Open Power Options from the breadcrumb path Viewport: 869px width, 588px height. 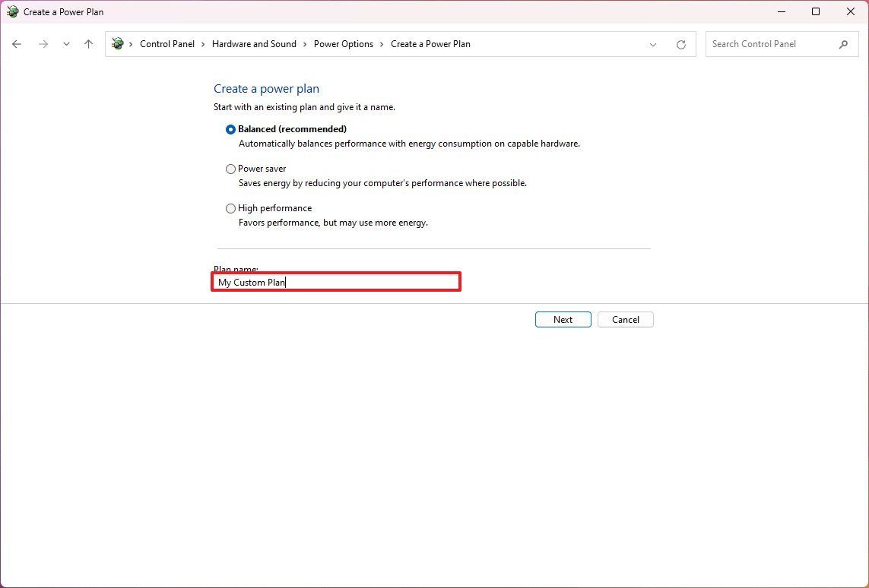click(x=344, y=44)
